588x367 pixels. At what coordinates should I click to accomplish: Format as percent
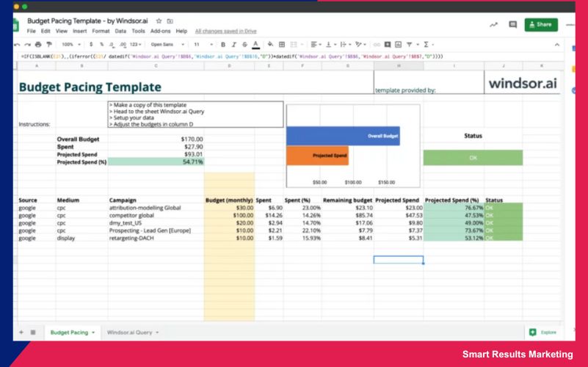[101, 45]
